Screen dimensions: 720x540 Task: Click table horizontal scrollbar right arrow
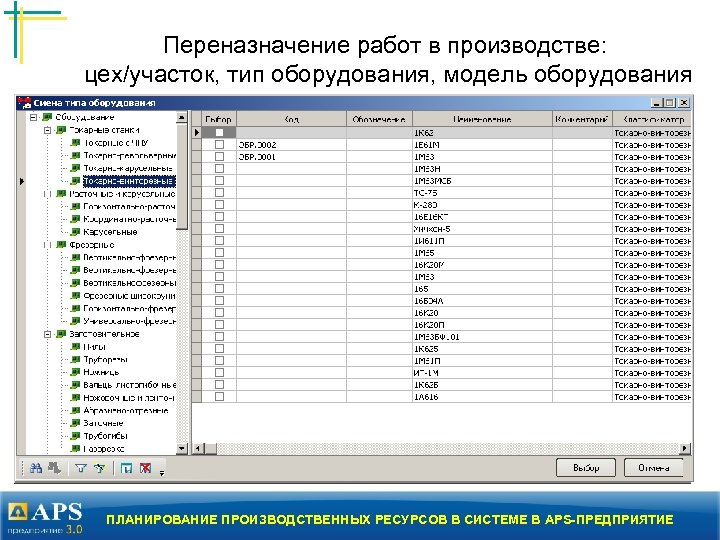pyautogui.click(x=686, y=448)
